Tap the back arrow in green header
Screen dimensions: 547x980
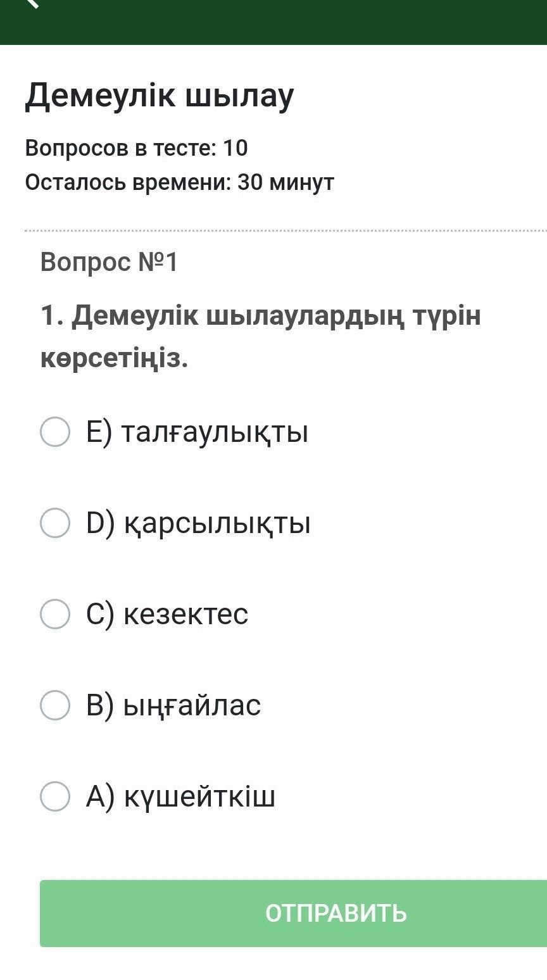[33, 3]
